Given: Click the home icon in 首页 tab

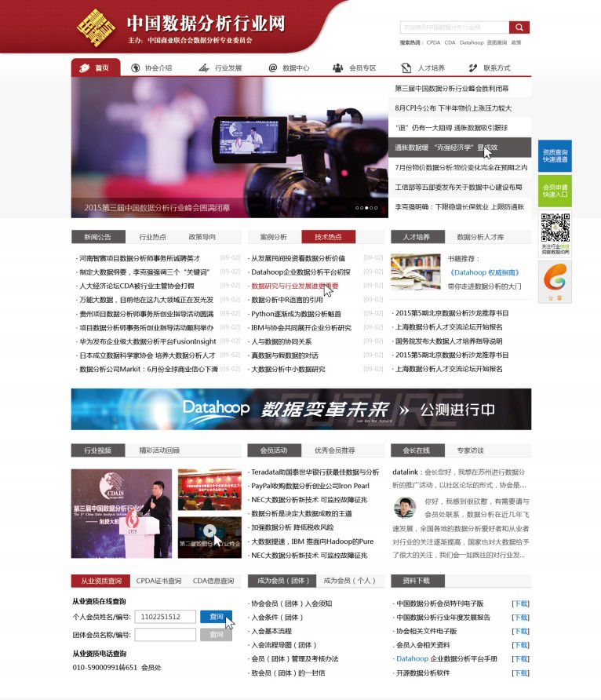Looking at the screenshot, I should click(84, 67).
